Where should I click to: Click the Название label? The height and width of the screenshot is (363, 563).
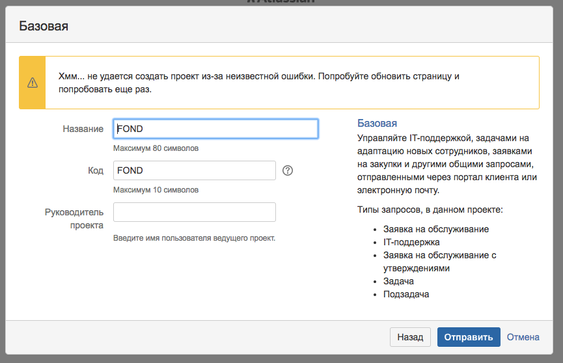(x=83, y=129)
